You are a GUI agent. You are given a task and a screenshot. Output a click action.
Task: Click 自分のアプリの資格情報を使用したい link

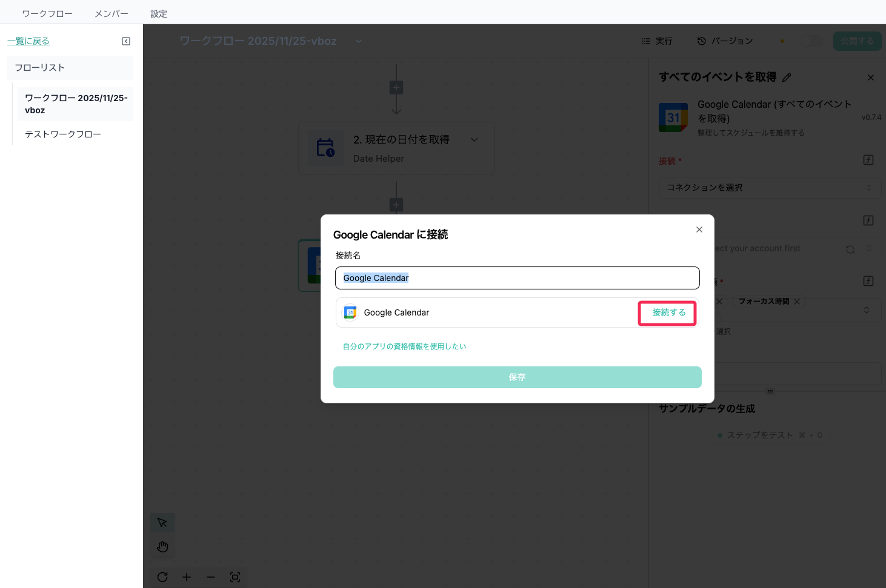tap(405, 346)
